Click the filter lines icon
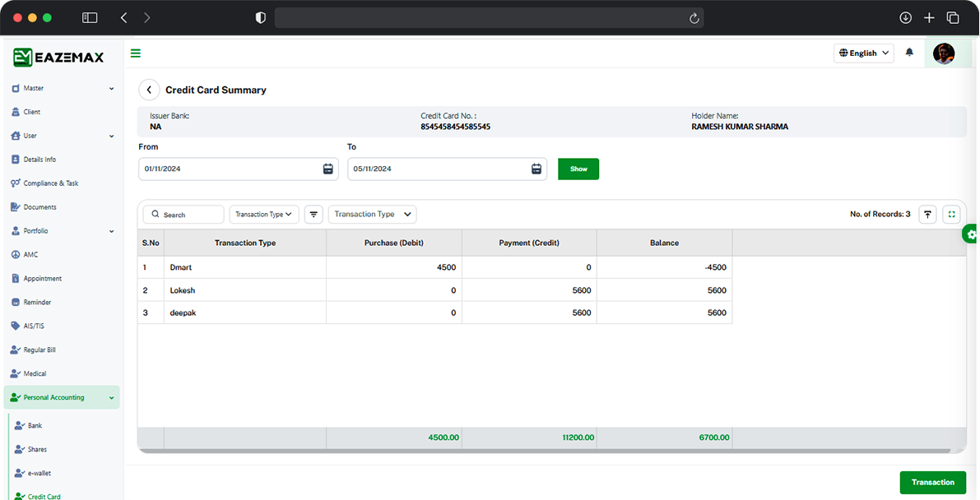This screenshot has width=980, height=500. point(314,215)
